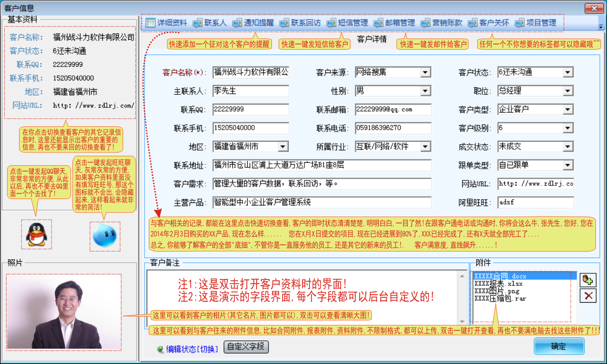Open the 联系人 tab

point(210,22)
